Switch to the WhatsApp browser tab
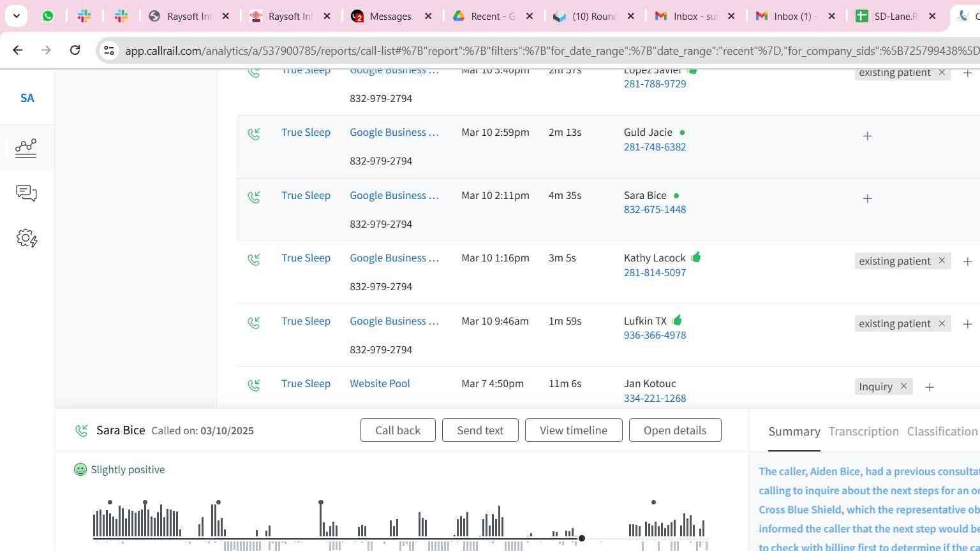The height and width of the screenshot is (551, 980). coord(48,16)
